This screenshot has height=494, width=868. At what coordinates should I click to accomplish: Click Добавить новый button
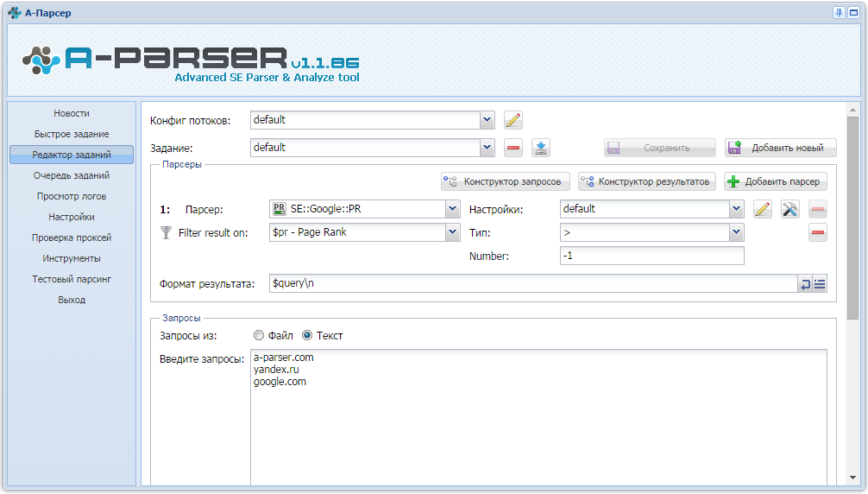781,148
